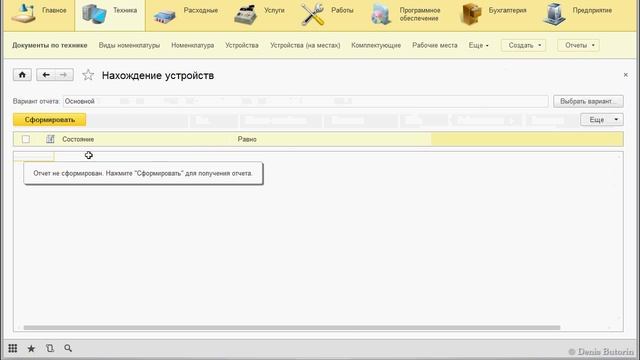Viewport: 640px width, 360px height.
Task: Open Комплектующие list
Action: (376, 45)
